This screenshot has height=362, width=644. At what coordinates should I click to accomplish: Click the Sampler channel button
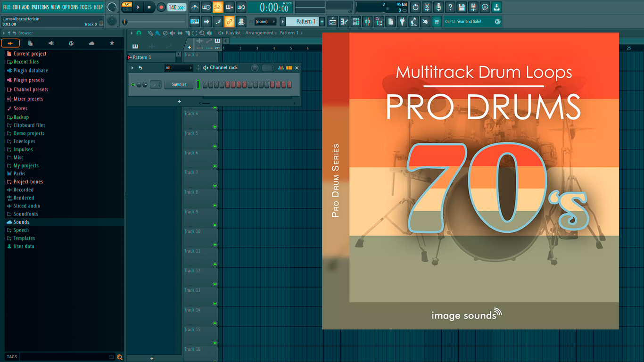point(179,84)
